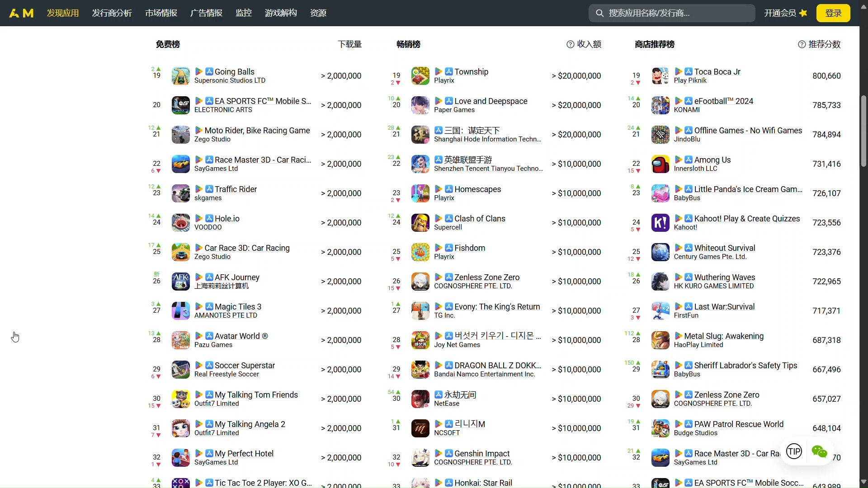Open the My Talking Angela 2 link
The image size is (868, 488).
(250, 424)
